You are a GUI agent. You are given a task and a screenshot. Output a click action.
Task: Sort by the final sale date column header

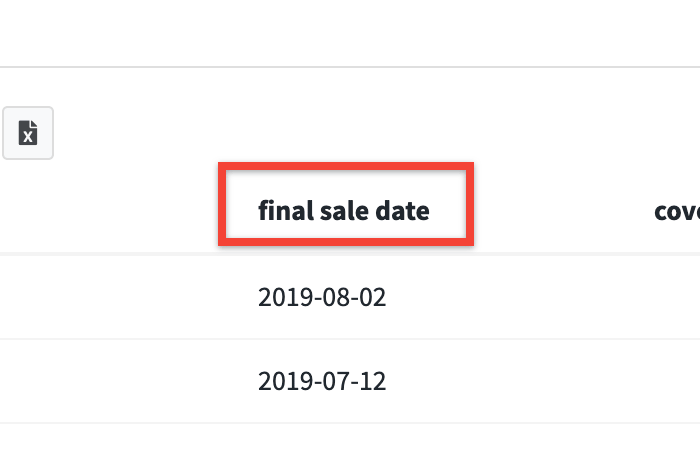coord(343,211)
